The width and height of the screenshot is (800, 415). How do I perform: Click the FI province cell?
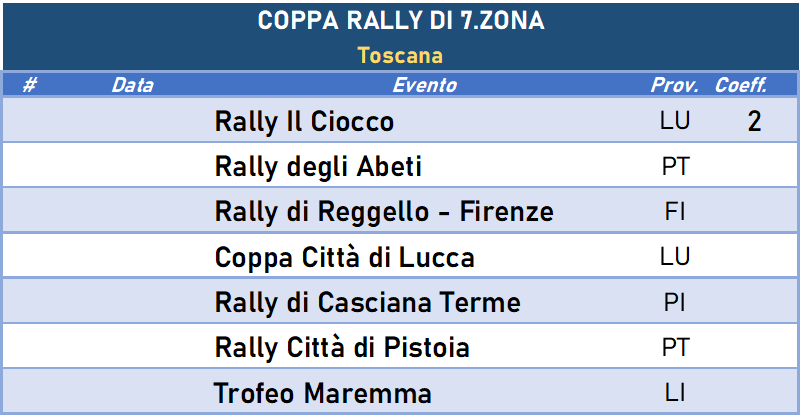674,211
